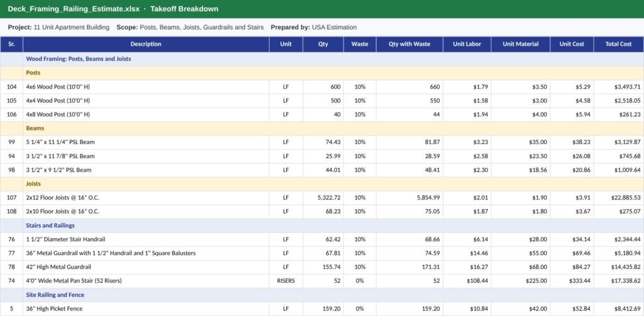This screenshot has width=644, height=316.
Task: Select the quantity 600 cell
Action: 323,87
